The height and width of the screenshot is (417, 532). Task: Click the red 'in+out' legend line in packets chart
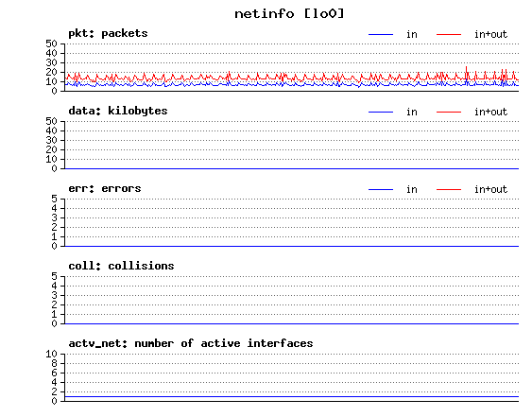[449, 34]
